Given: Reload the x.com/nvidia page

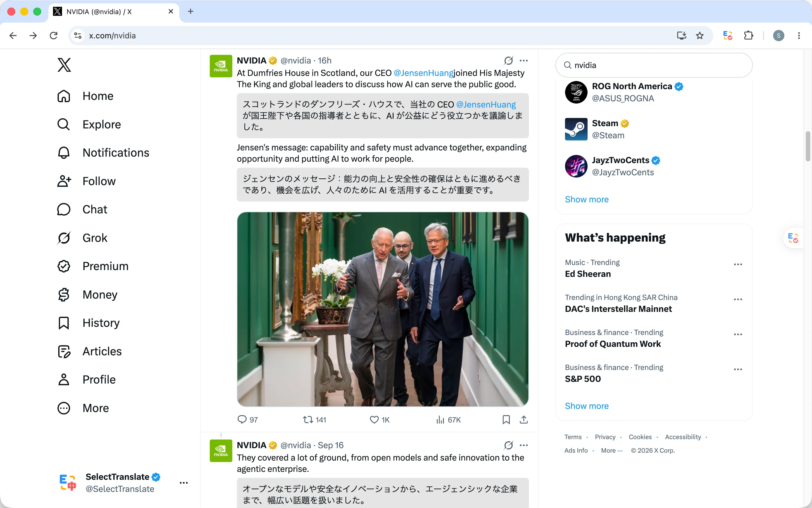Looking at the screenshot, I should 54,36.
